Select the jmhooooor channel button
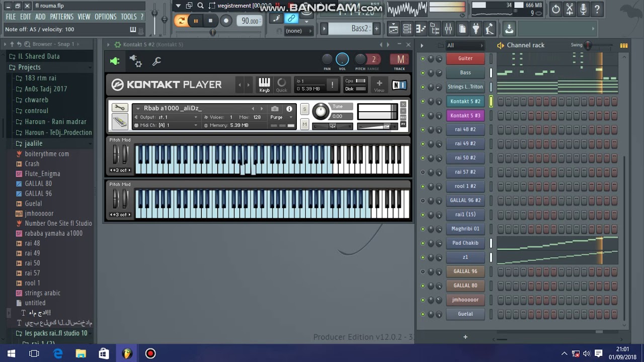The width and height of the screenshot is (644, 362). [x=465, y=300]
